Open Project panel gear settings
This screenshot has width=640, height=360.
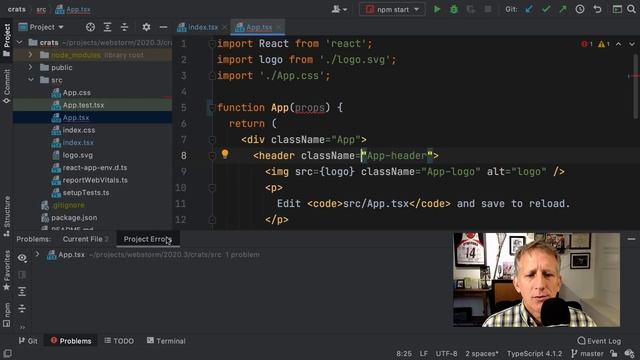(x=146, y=27)
